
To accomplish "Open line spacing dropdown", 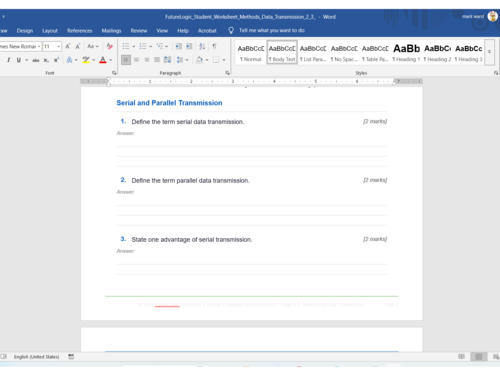I will (x=183, y=60).
